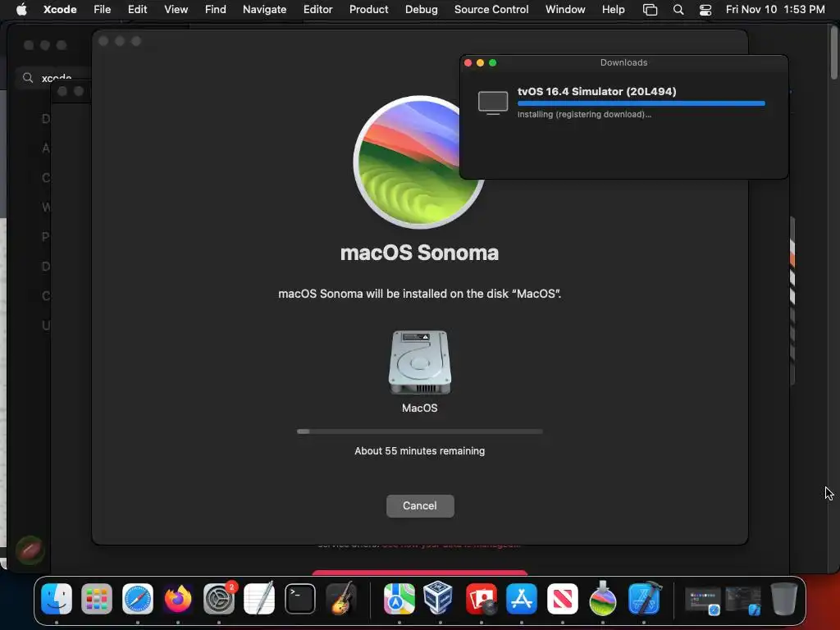840x630 pixels.
Task: Click the tvOS 16.4 Simulator (20L494) title
Action: pos(597,91)
